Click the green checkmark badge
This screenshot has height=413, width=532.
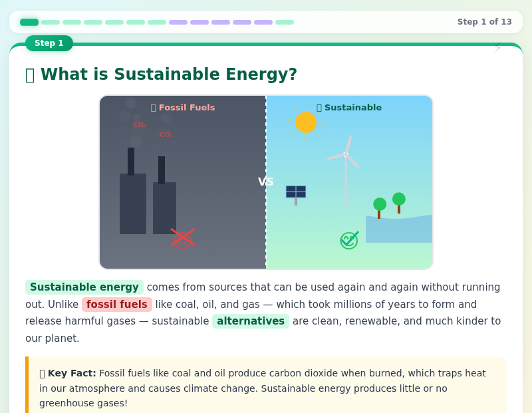[x=348, y=240]
